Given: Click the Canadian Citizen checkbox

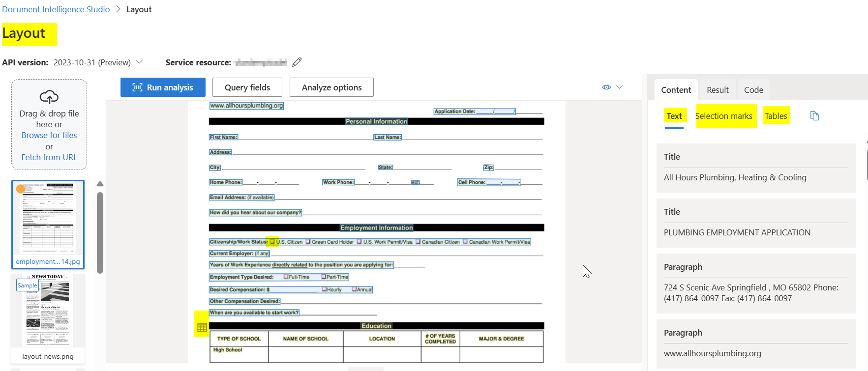Looking at the screenshot, I should [418, 241].
